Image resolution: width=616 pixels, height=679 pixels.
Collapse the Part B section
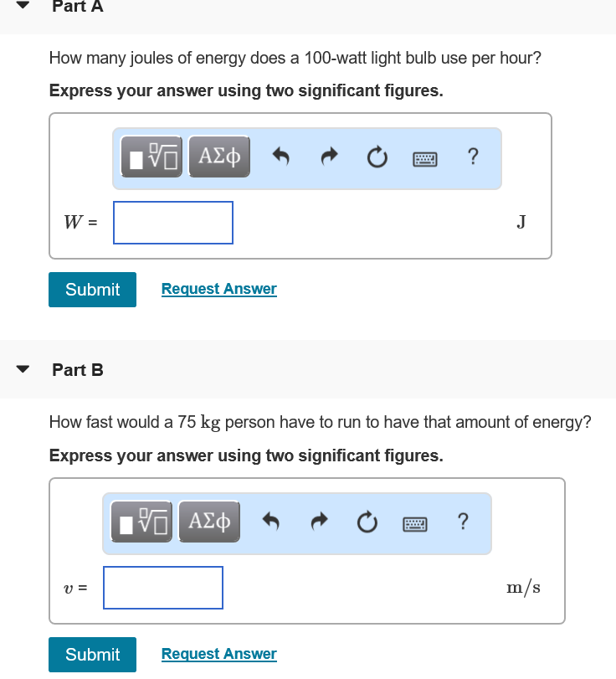click(x=21, y=369)
